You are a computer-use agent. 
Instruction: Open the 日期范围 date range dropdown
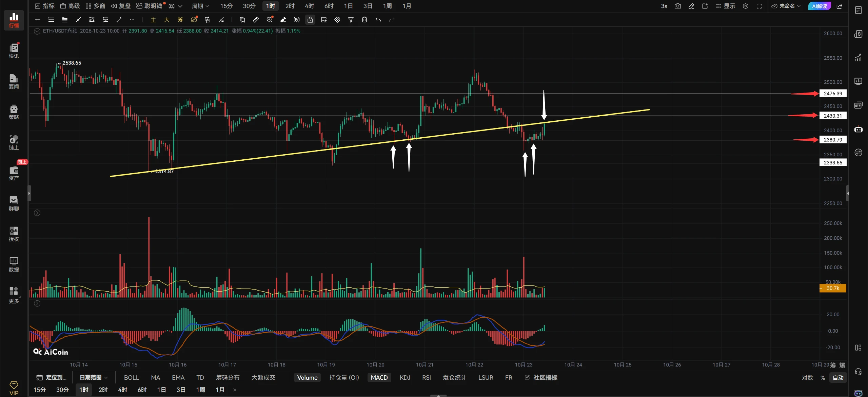coord(94,377)
